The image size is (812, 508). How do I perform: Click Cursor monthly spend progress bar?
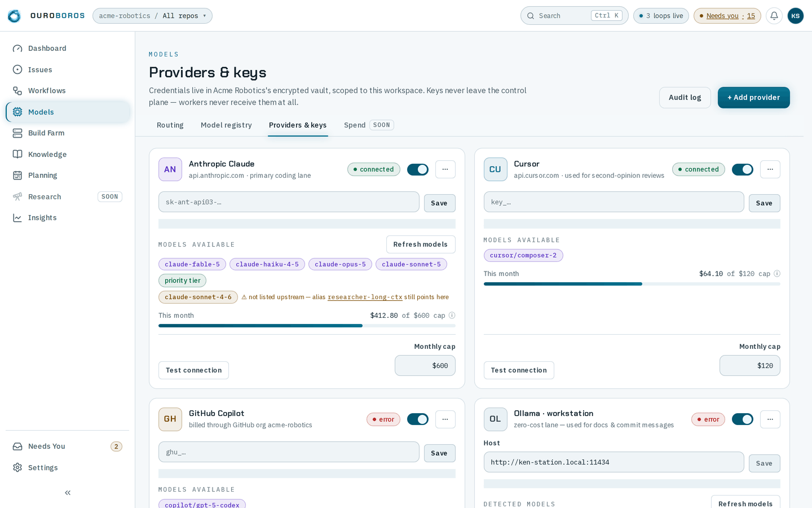[632, 284]
